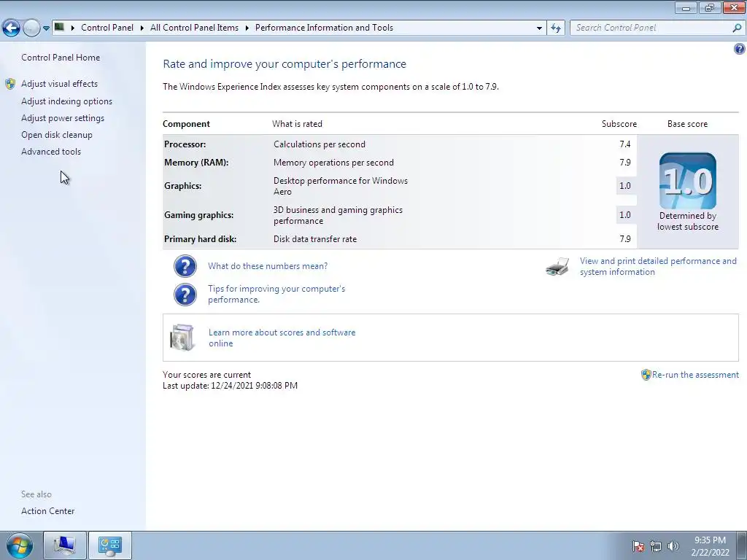The height and width of the screenshot is (560, 747).
Task: Go back with the blue Back arrow
Action: pyautogui.click(x=11, y=28)
